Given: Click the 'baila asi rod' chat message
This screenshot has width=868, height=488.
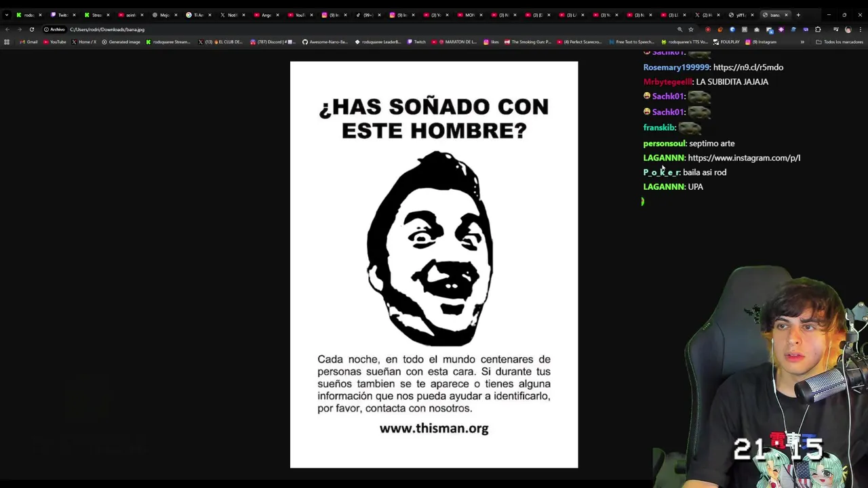Looking at the screenshot, I should click(705, 173).
